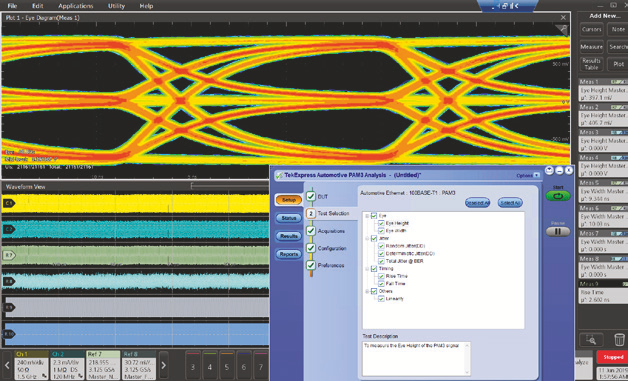Pause the TekExpress test run
The height and width of the screenshot is (381, 628).
[558, 232]
